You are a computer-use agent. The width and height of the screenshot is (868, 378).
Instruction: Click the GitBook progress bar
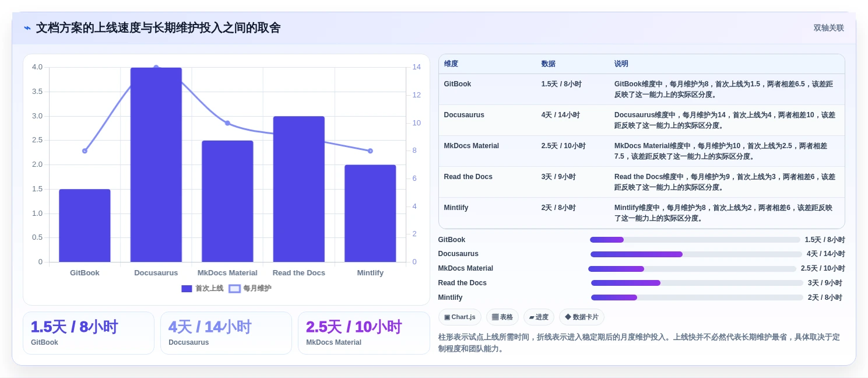click(695, 240)
